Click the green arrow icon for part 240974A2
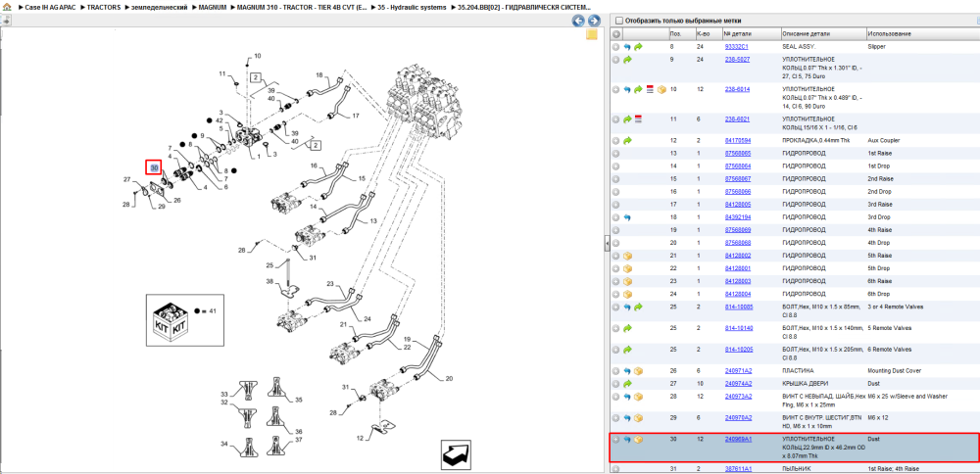 point(627,384)
